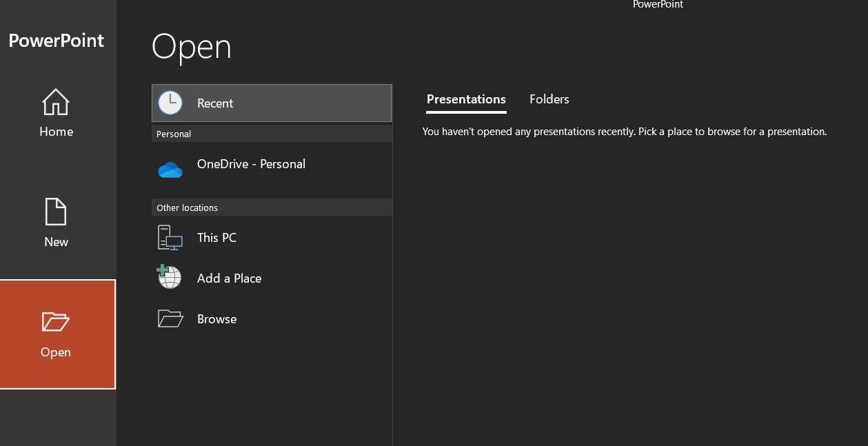Click the Other locations section header
The width and height of the screenshot is (868, 446).
272,207
